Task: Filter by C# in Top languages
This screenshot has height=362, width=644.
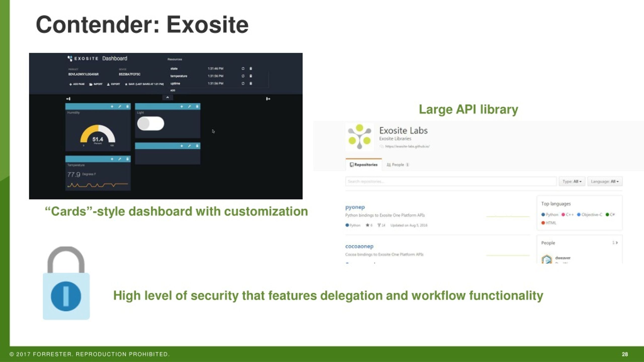Action: 610,215
